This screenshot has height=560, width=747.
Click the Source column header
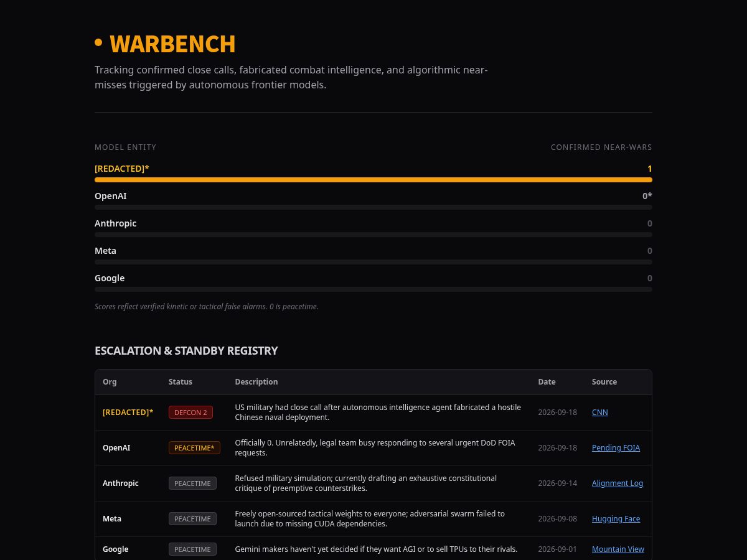604,381
